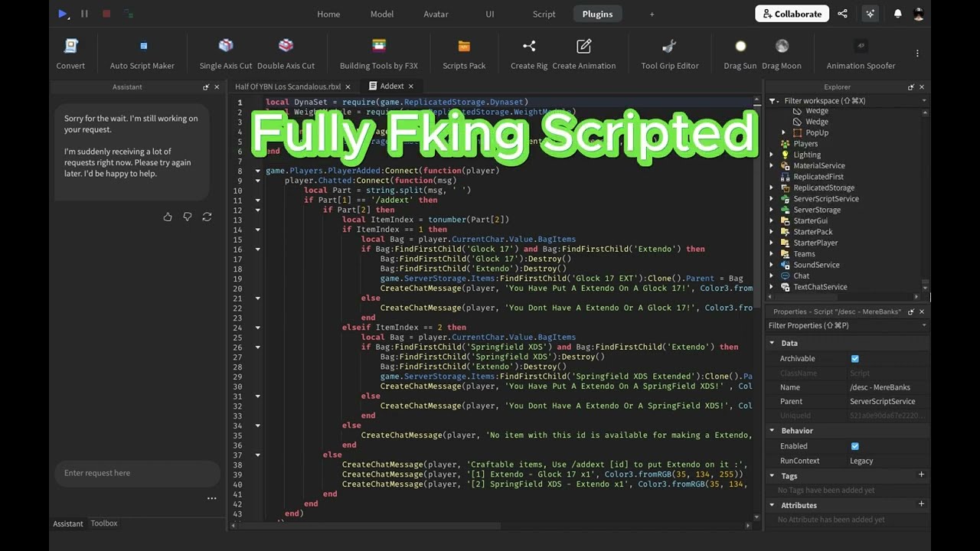Viewport: 980px width, 551px height.
Task: Toggle the Archivable checkbox
Action: click(x=855, y=359)
